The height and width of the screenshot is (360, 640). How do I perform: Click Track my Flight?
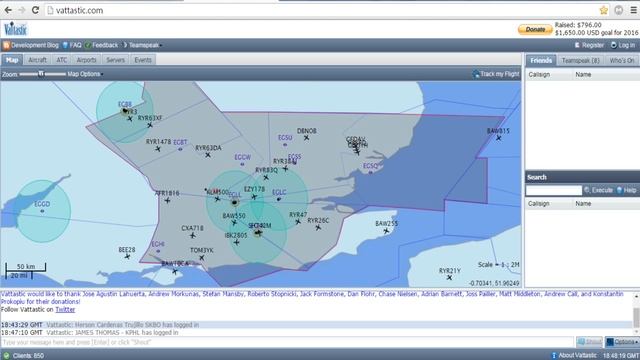496,74
